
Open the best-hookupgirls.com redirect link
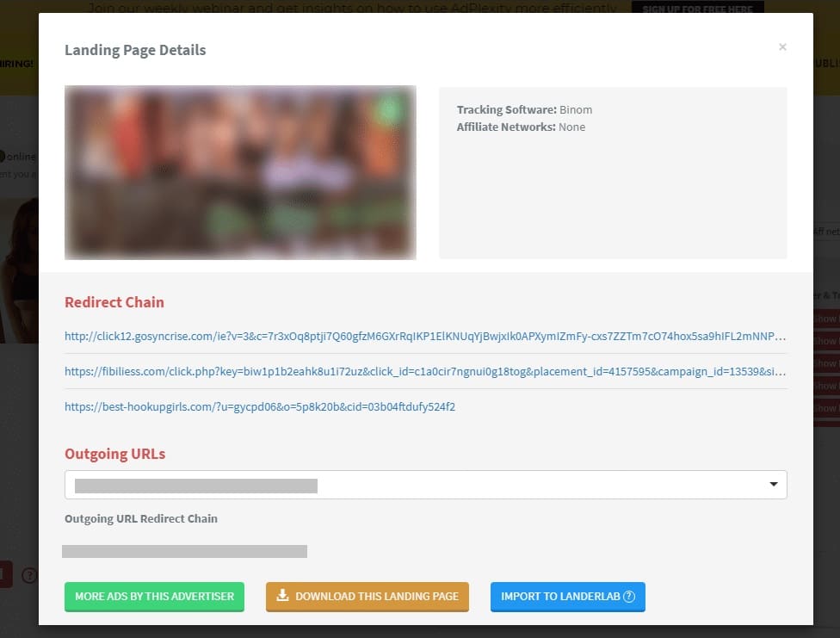(260, 406)
